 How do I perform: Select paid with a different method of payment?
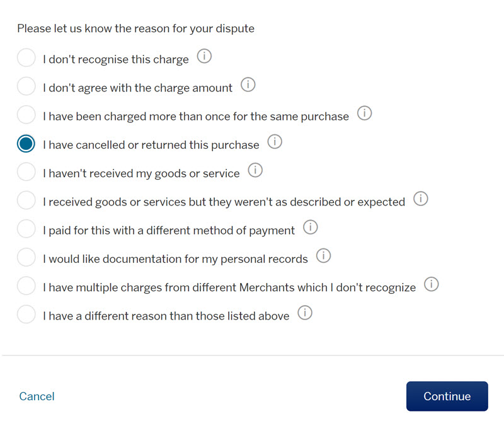click(26, 229)
